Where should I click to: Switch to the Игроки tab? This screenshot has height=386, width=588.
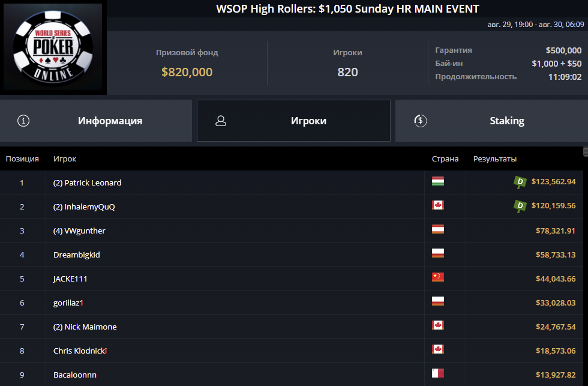[x=293, y=121]
